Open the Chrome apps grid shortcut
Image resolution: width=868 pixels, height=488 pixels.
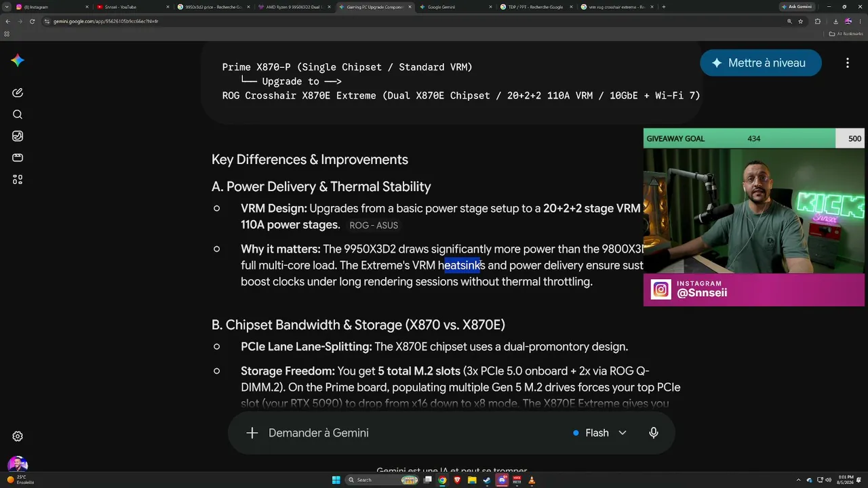tap(7, 33)
